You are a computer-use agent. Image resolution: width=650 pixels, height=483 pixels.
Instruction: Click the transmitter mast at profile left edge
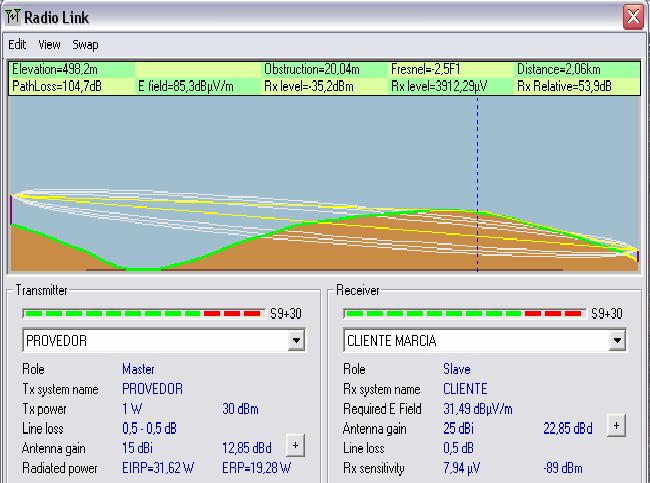11,210
